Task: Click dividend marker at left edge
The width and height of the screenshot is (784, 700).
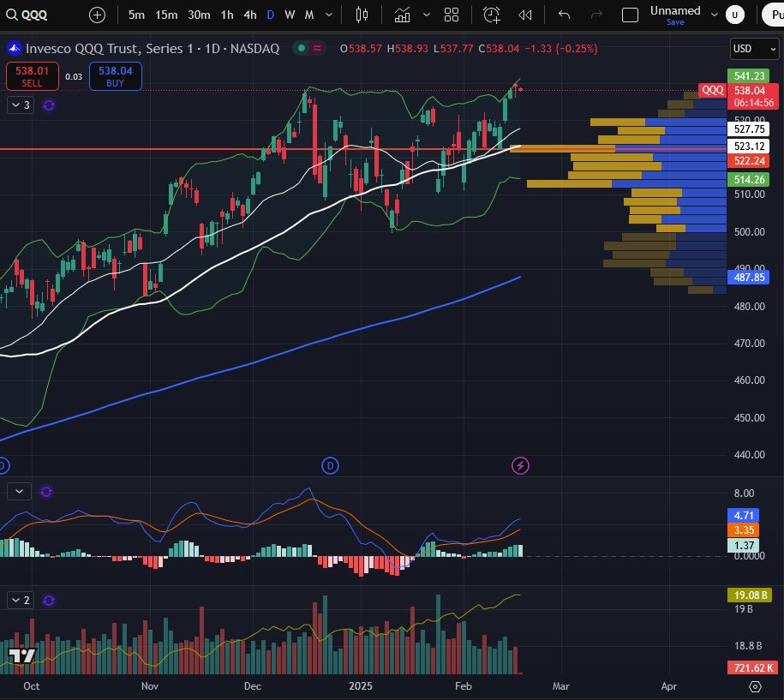Action: pos(3,466)
